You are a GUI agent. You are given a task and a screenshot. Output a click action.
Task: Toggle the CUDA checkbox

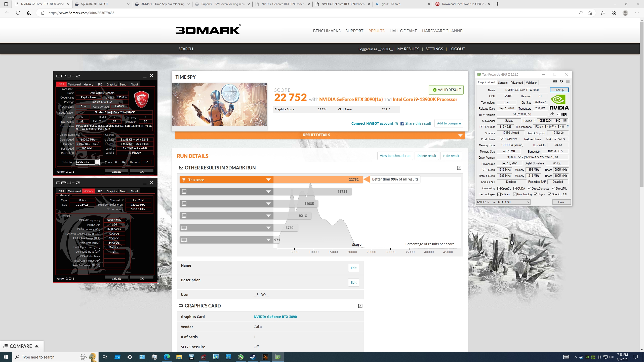click(515, 189)
